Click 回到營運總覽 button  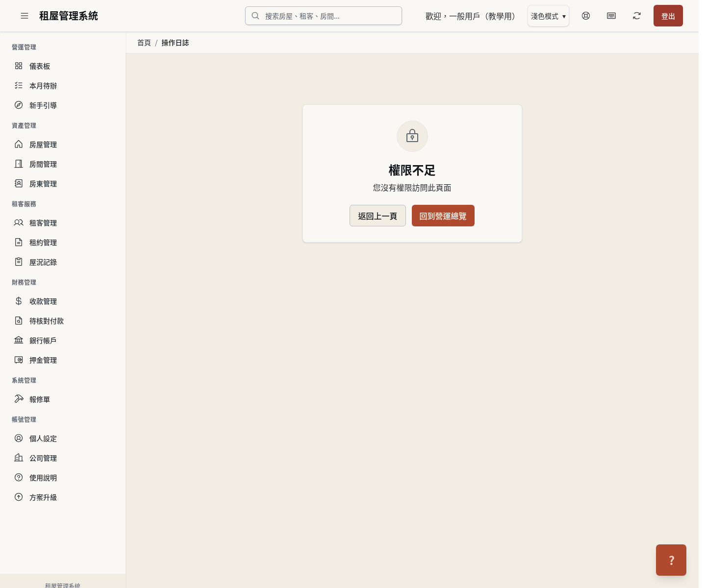(x=443, y=216)
